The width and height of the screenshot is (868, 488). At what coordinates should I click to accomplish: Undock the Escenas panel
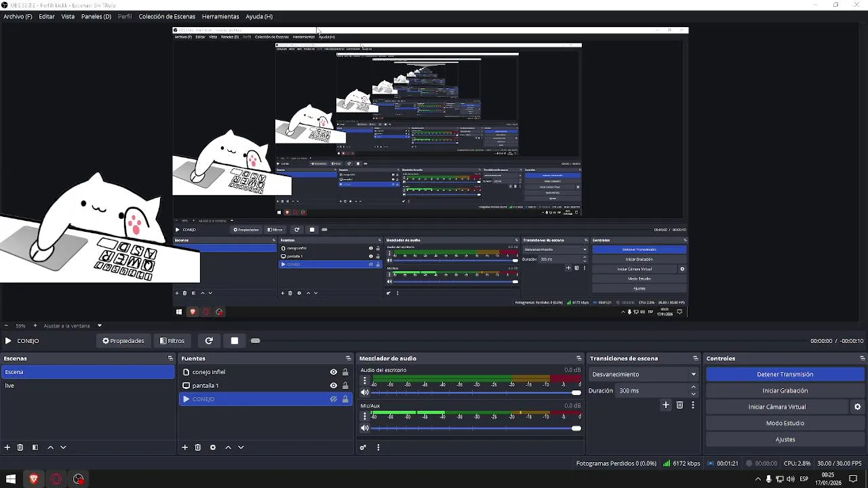pos(170,359)
